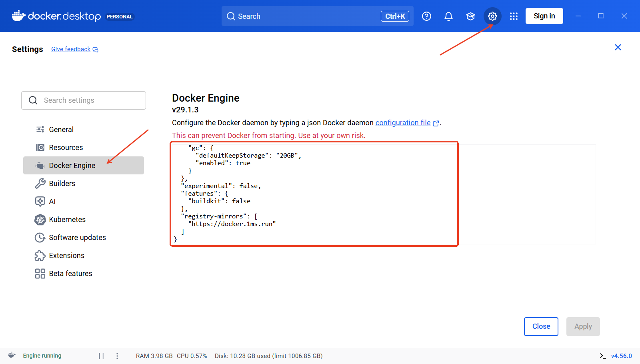640x364 pixels.
Task: Close the Settings panel with the X
Action: (618, 47)
